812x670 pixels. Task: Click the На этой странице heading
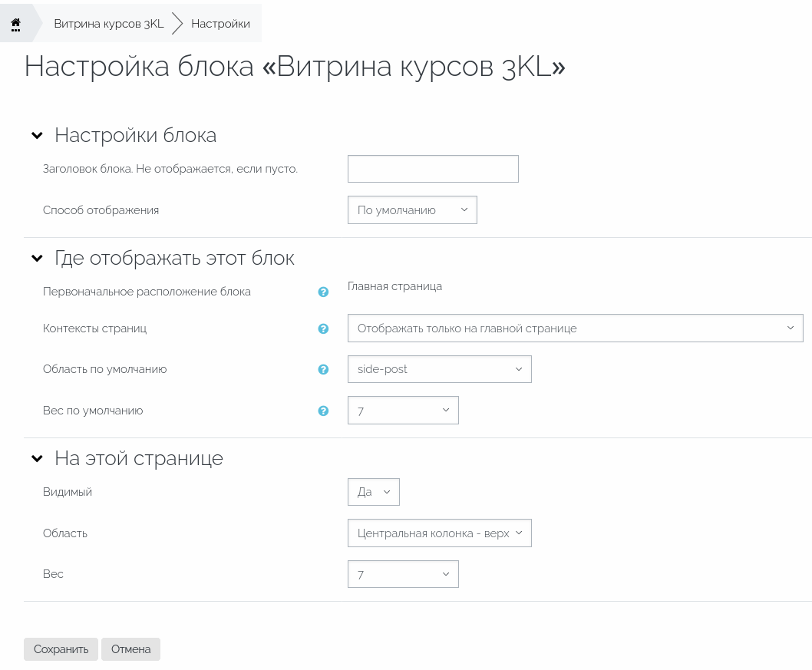tap(139, 458)
